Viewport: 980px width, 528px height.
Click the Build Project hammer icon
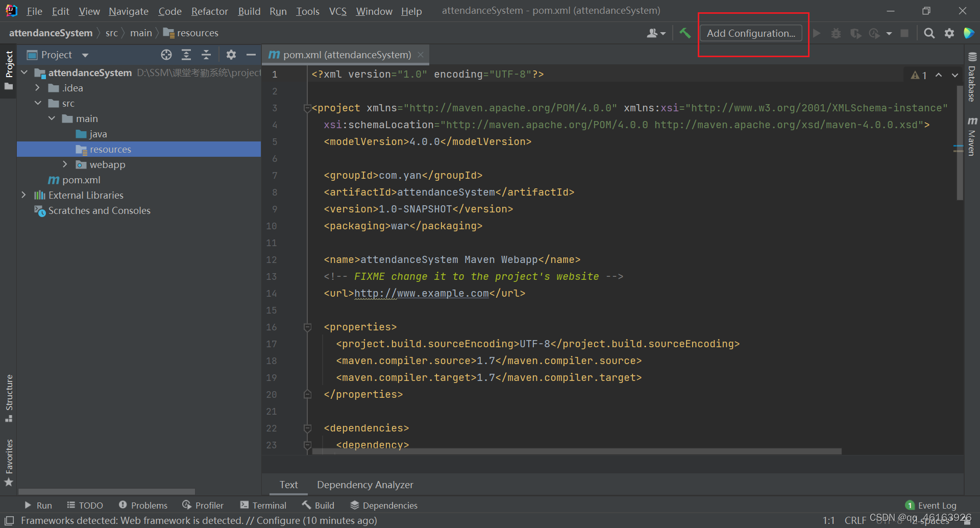[685, 33]
